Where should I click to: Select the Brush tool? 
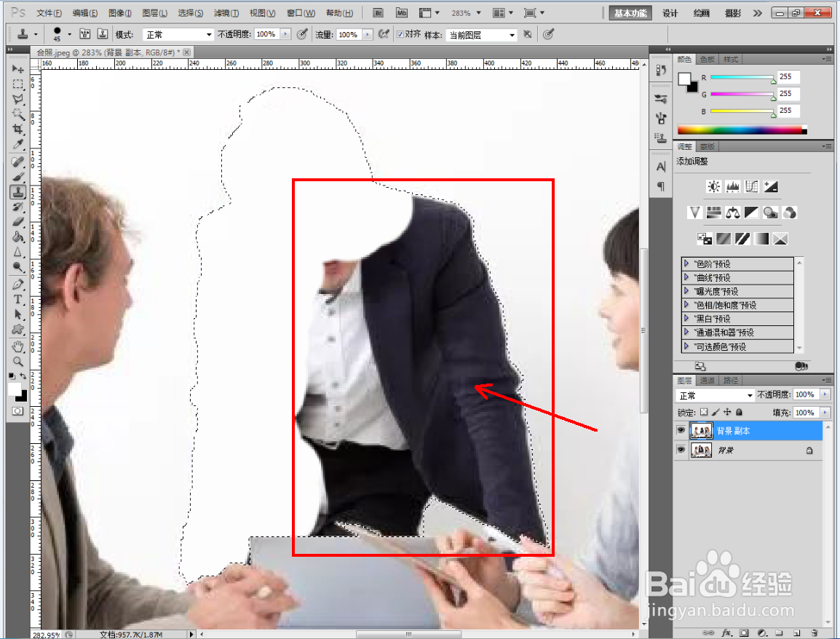(x=17, y=177)
